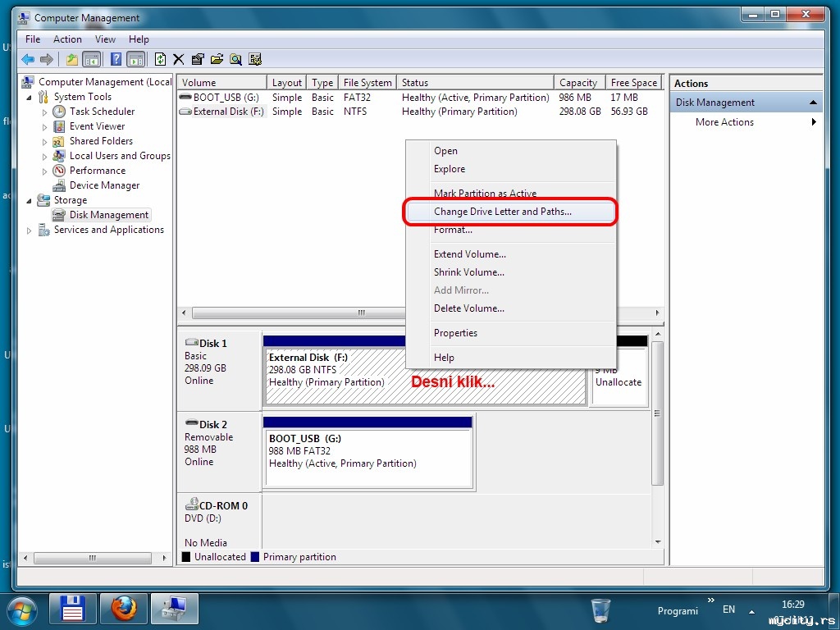Choose Change Drive Letter and Paths

tap(510, 212)
